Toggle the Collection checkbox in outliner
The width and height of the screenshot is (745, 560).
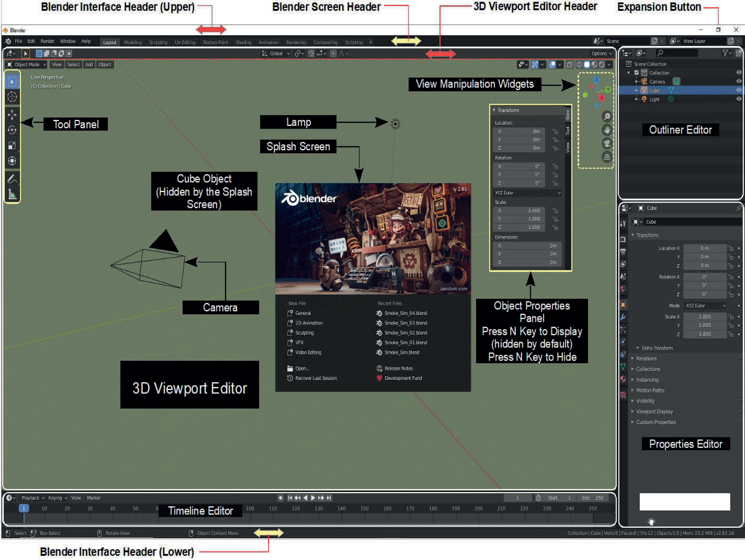pyautogui.click(x=636, y=73)
